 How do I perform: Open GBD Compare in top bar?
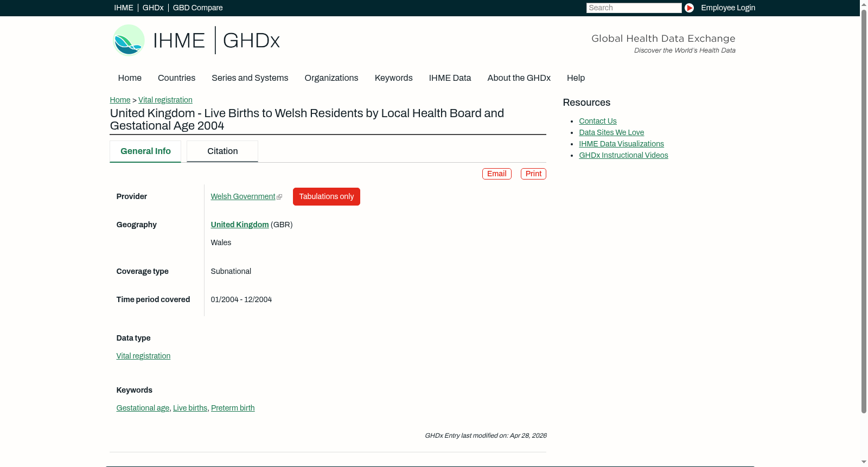click(198, 8)
